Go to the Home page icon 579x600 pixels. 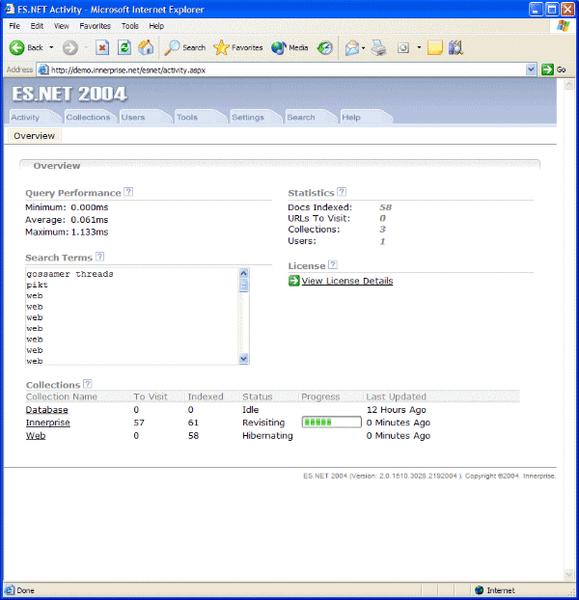coord(146,48)
